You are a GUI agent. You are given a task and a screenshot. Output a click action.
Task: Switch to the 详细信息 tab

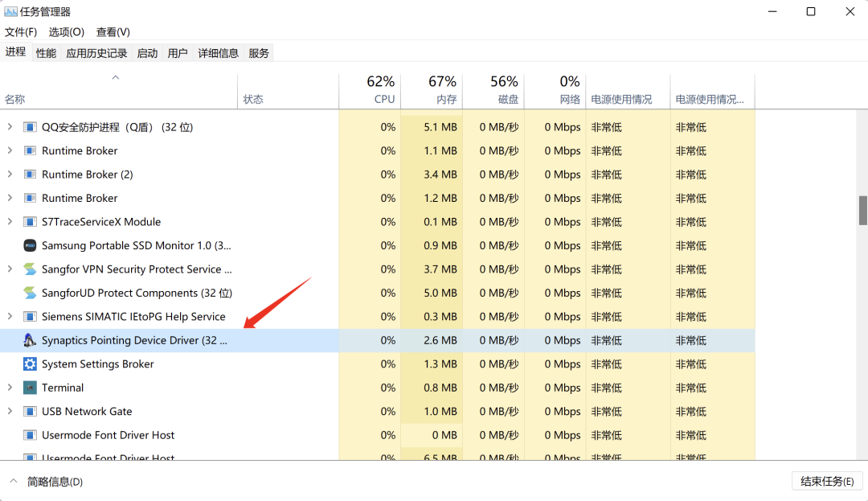(218, 53)
